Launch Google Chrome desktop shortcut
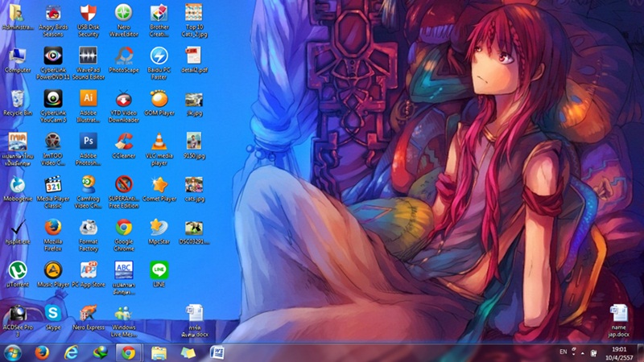This screenshot has height=362, width=644. pos(124,235)
